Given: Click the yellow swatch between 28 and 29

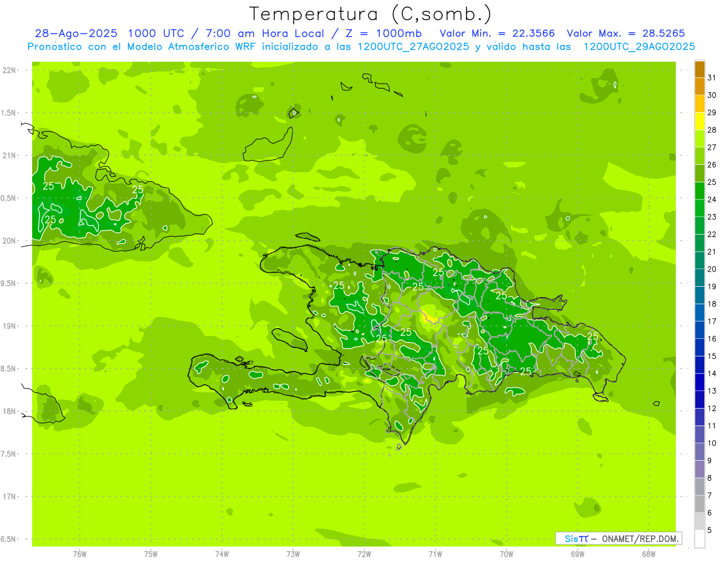Looking at the screenshot, I should point(699,121).
